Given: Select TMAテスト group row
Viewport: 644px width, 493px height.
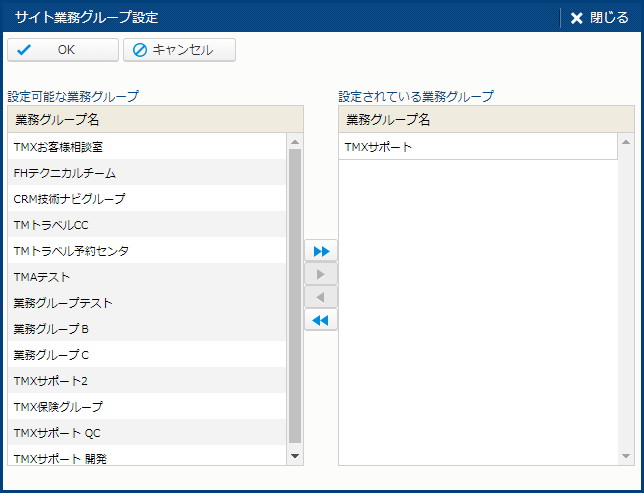Looking at the screenshot, I should click(146, 277).
